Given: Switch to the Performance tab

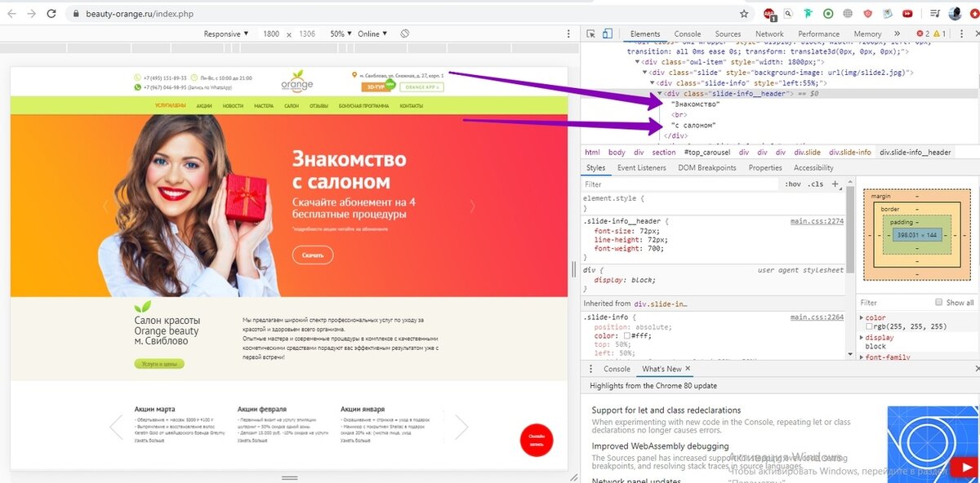Looking at the screenshot, I should point(818,34).
